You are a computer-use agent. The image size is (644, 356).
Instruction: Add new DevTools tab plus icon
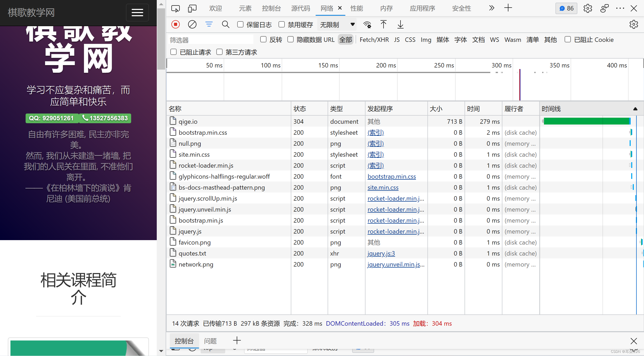pyautogui.click(x=508, y=8)
